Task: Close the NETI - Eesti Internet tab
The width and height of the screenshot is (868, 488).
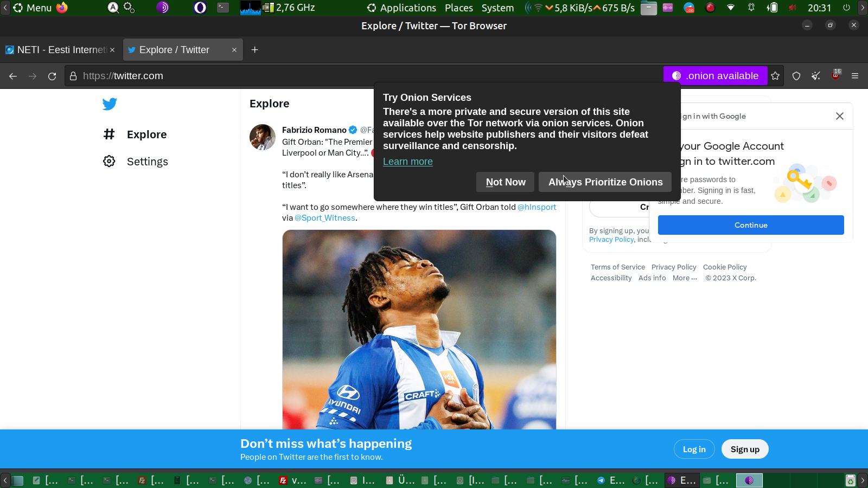Action: 112,50
